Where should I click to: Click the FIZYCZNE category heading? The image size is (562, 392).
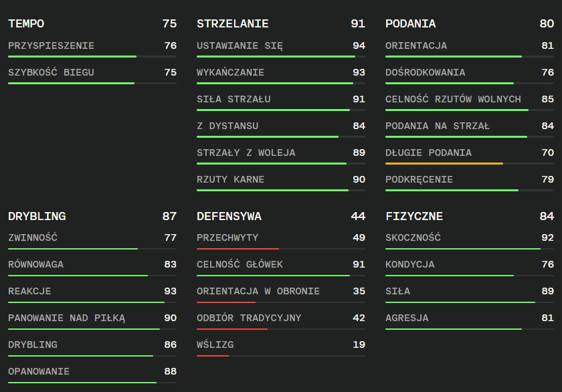(x=414, y=217)
